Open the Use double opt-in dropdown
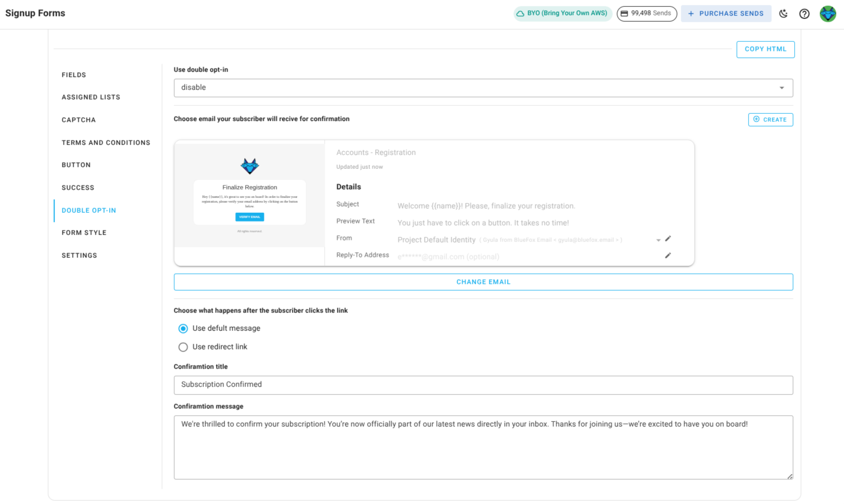Screen dimensions: 844x504 [483, 88]
